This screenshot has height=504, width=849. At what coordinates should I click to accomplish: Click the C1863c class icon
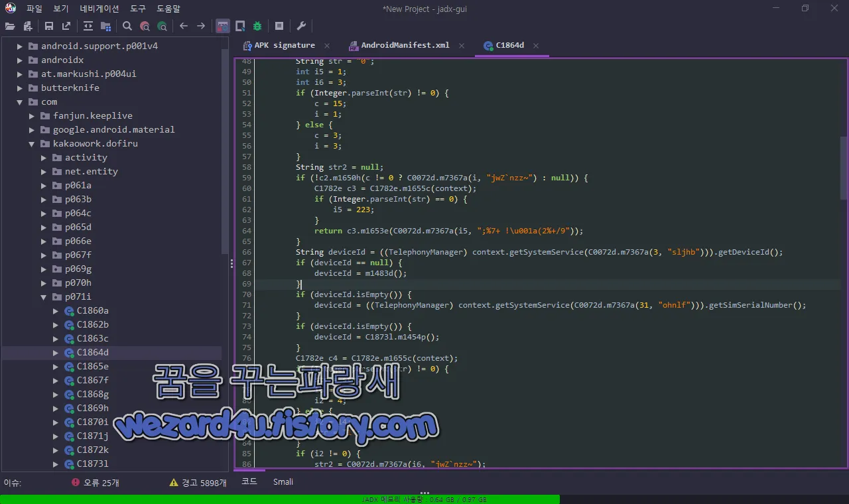69,338
